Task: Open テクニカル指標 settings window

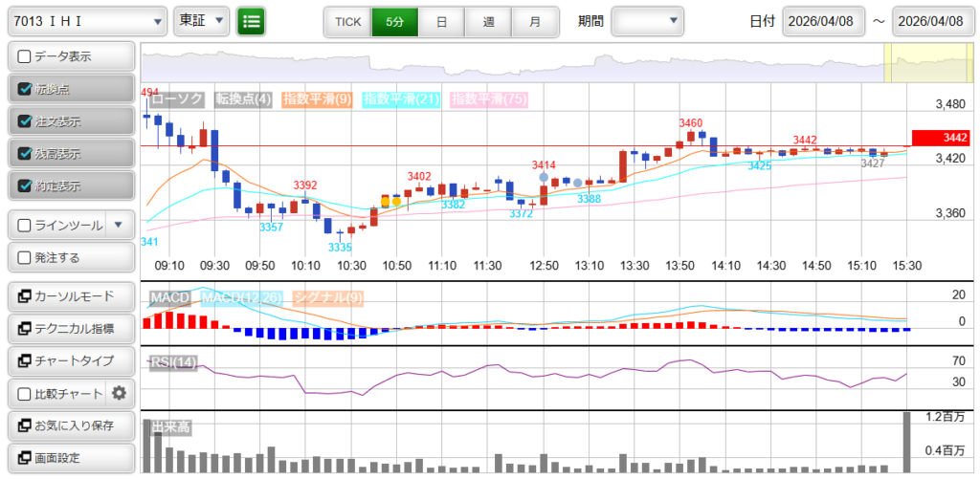Action: click(x=71, y=329)
